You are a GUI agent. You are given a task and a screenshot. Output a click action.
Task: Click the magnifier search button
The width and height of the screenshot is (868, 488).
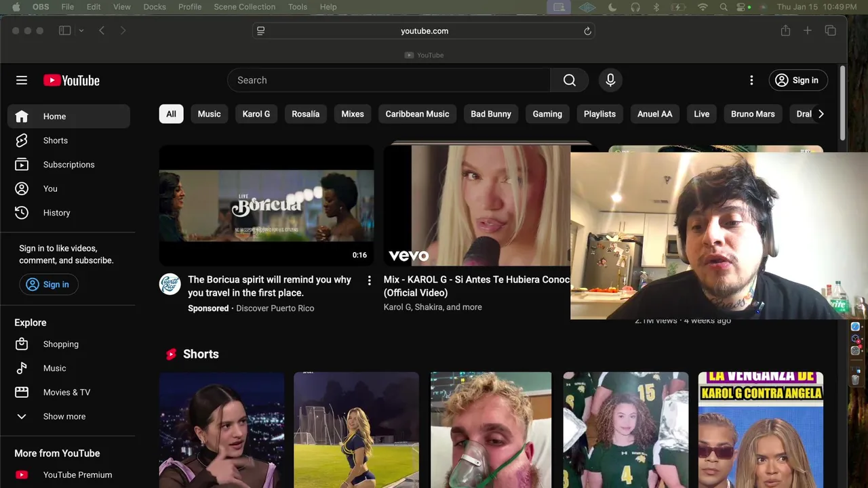(570, 80)
